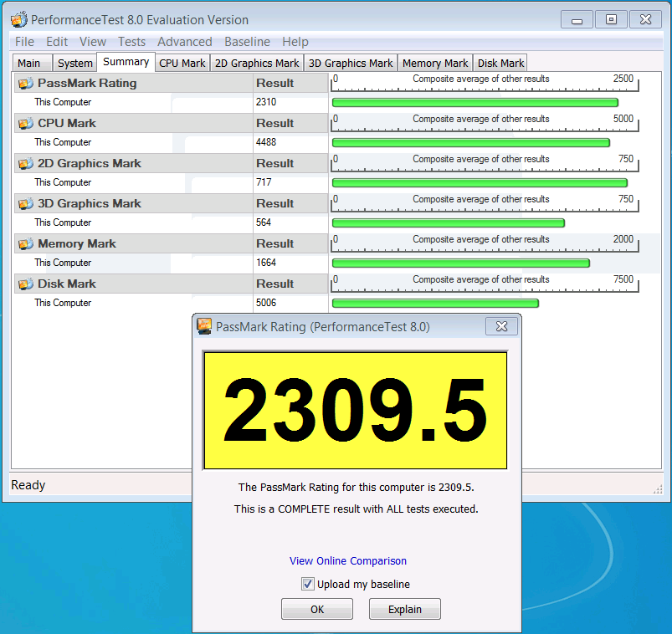
Task: Click the PerformanceTest app icon in title bar
Action: click(x=19, y=20)
